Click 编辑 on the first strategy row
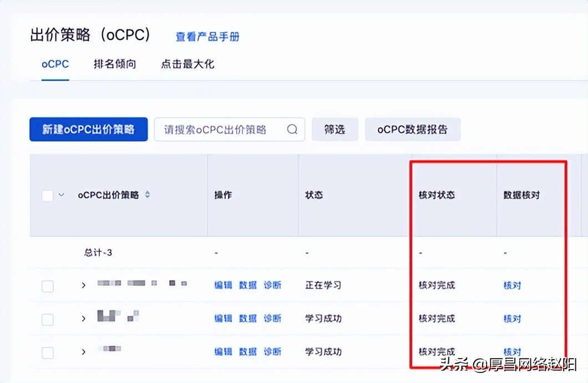 222,285
